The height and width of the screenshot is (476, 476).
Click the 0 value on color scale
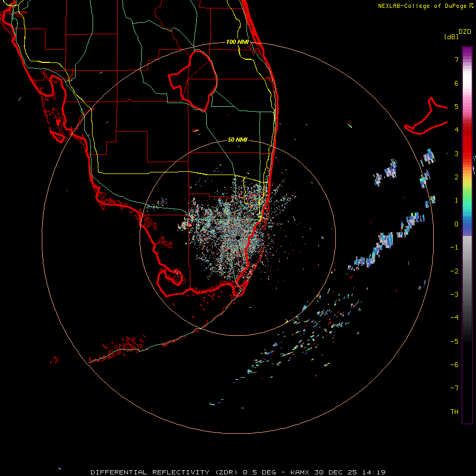click(x=456, y=224)
